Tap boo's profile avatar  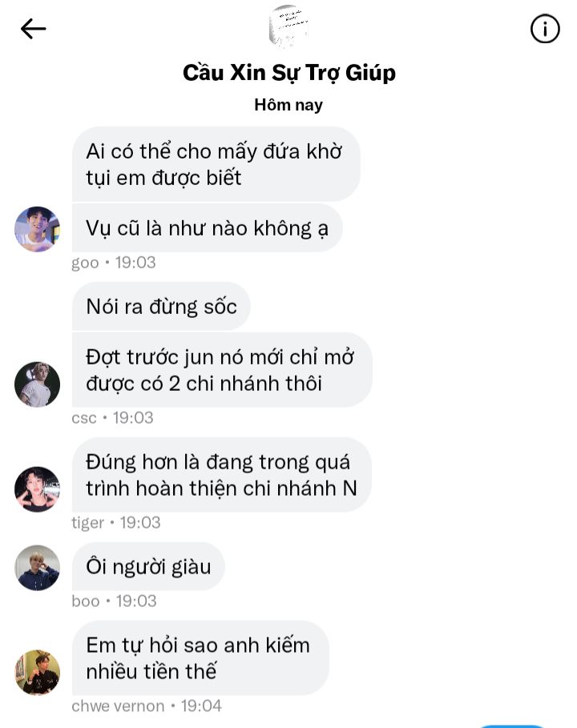tap(37, 567)
